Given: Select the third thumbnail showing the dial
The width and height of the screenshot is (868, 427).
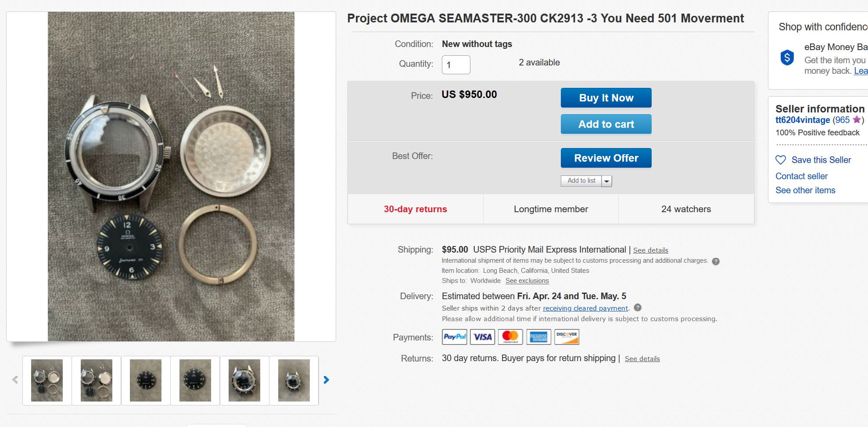Looking at the screenshot, I should (x=146, y=380).
